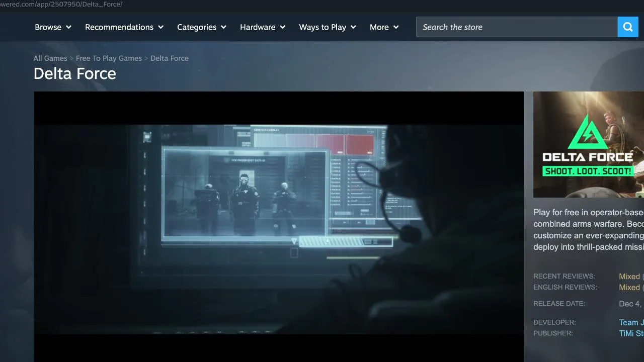Open the Hardware menu
Screen dimensions: 644x362
(x=263, y=27)
